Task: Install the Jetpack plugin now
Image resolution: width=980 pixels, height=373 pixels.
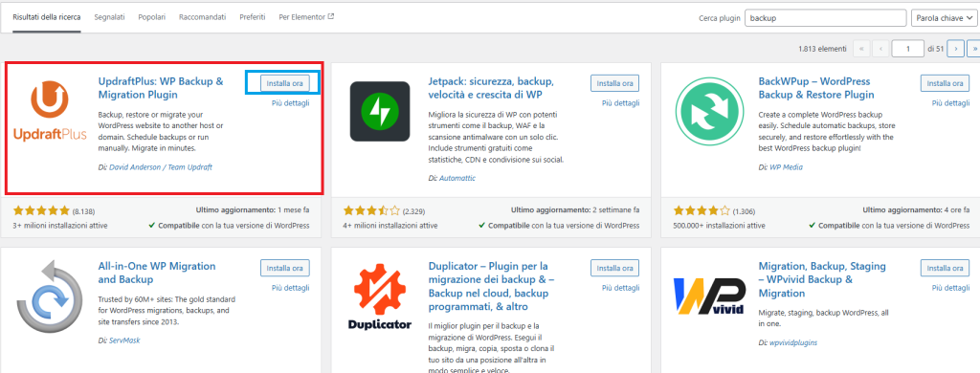Action: (615, 83)
